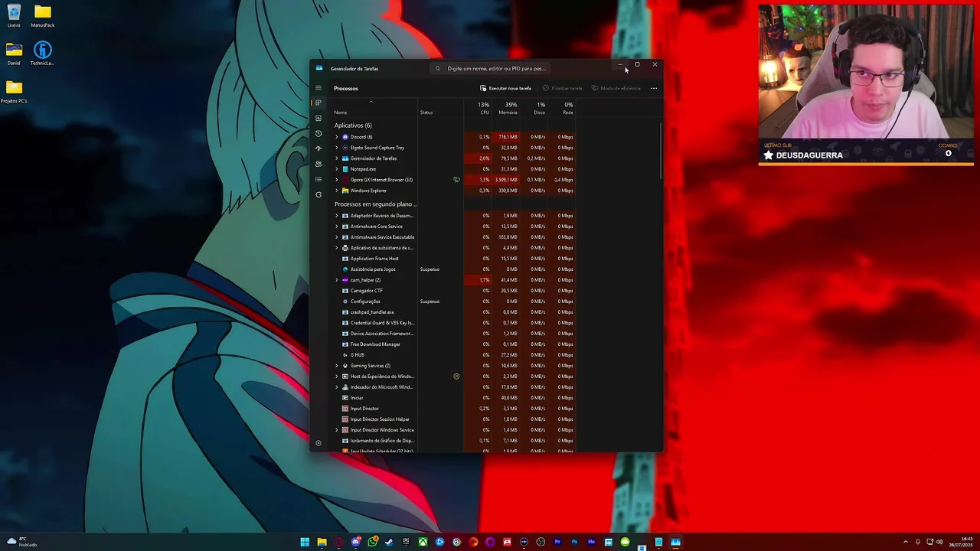Select the Processes page icon in sidebar
The height and width of the screenshot is (551, 980).
click(x=318, y=103)
